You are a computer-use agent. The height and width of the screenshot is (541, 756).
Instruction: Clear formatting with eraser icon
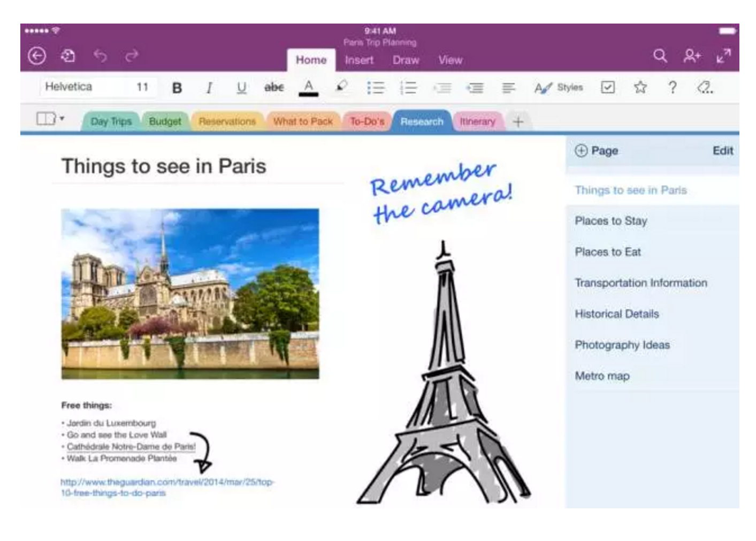click(x=705, y=87)
